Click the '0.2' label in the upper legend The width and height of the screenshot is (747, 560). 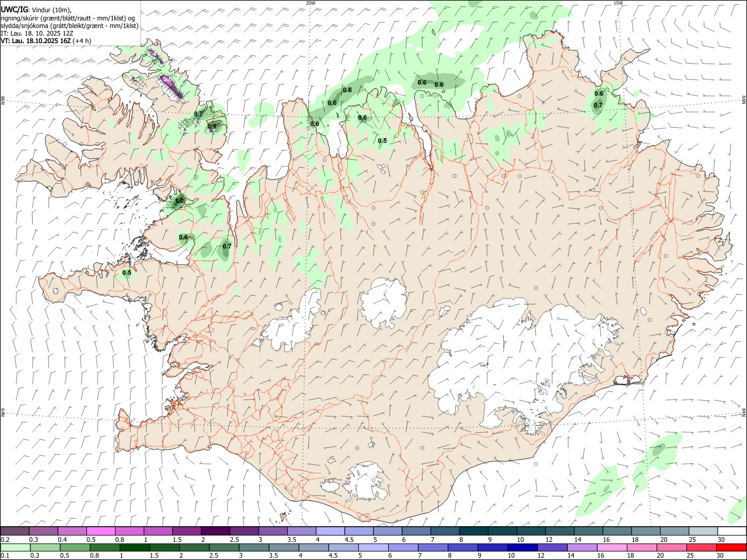5,540
